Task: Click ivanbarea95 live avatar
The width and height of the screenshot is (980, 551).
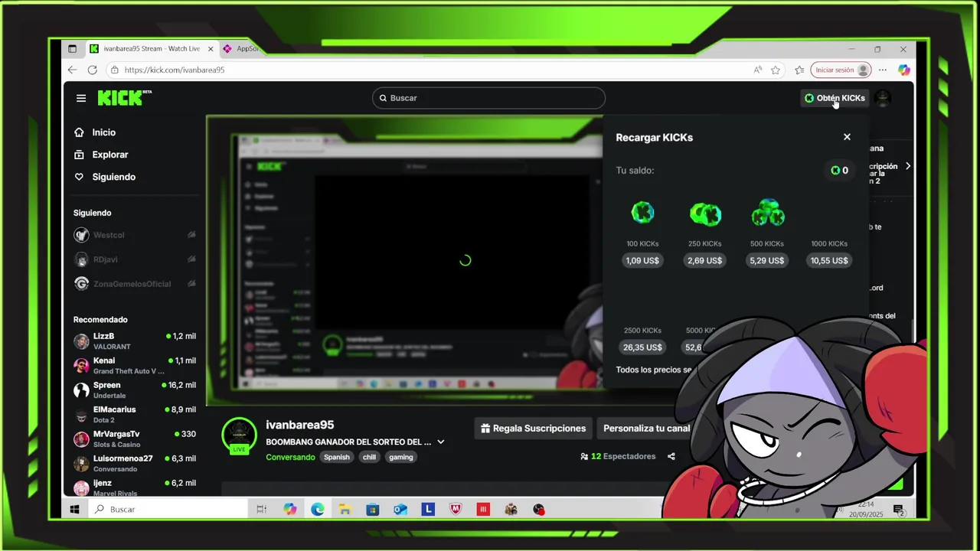Action: [239, 435]
